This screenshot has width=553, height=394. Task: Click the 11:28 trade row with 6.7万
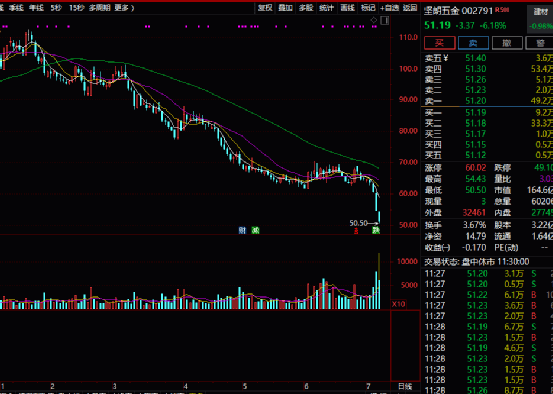488,327
